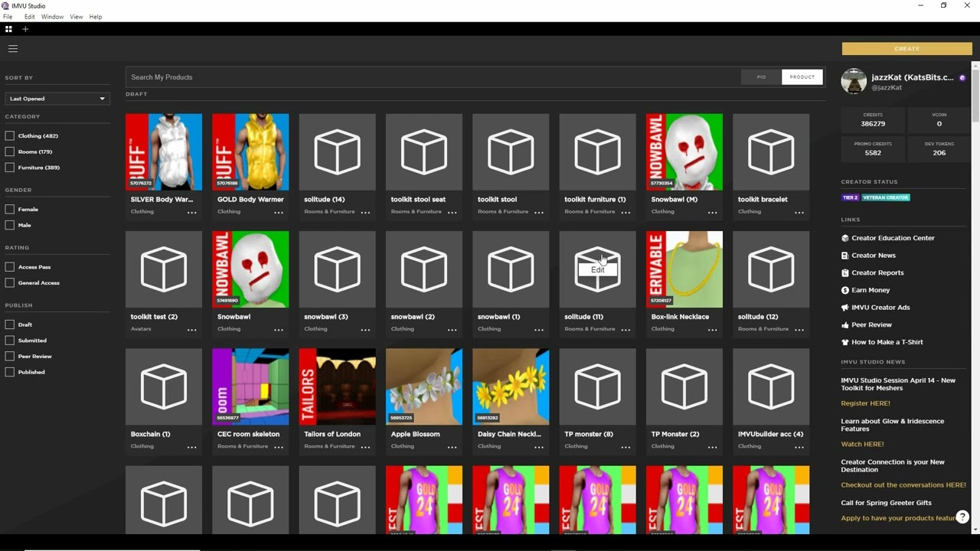This screenshot has width=980, height=551.
Task: Toggle the Access Pass rating filter
Action: click(x=10, y=267)
